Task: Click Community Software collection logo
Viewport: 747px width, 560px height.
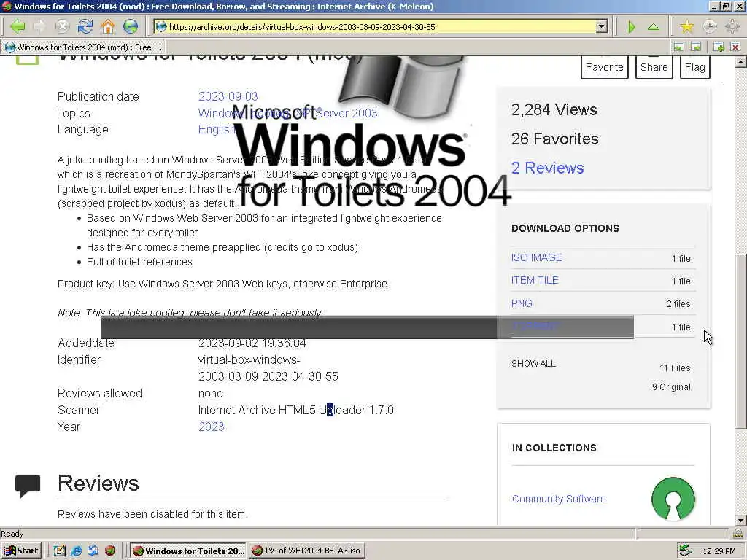Action: coord(673,499)
